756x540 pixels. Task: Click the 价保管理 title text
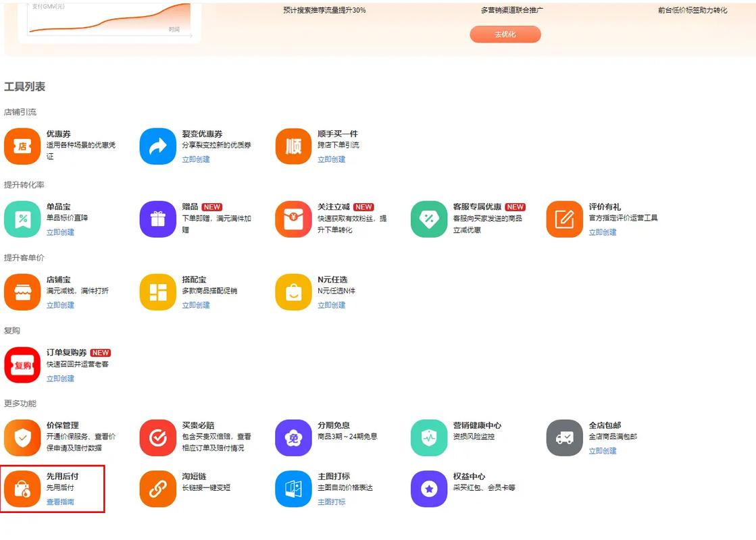click(63, 425)
